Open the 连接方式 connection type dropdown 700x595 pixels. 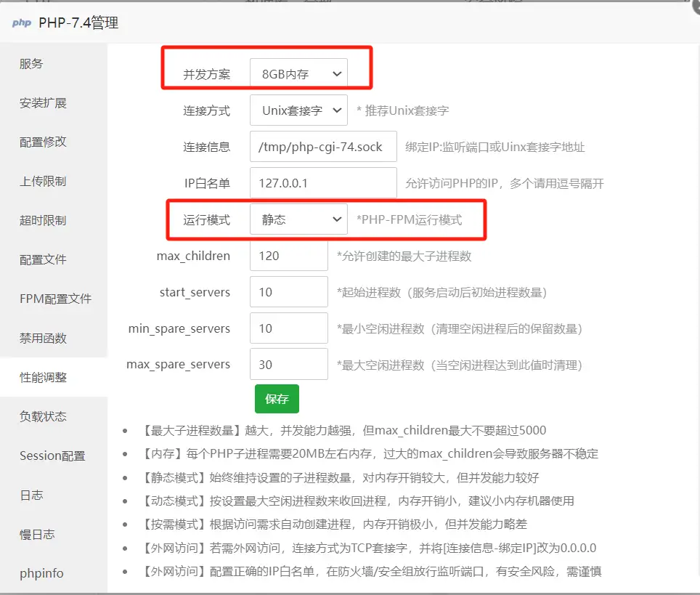298,110
